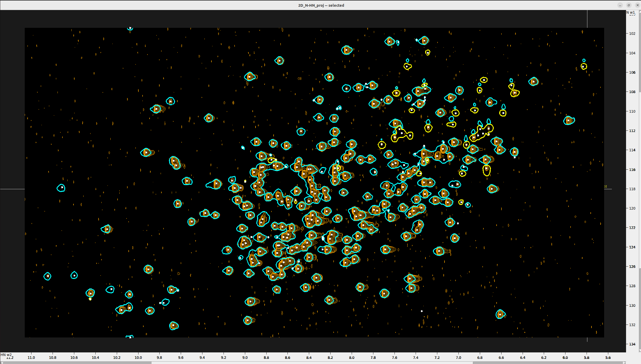Select isolated peak near 8.7 ppm, 105
The height and width of the screenshot is (364, 641).
tap(280, 61)
